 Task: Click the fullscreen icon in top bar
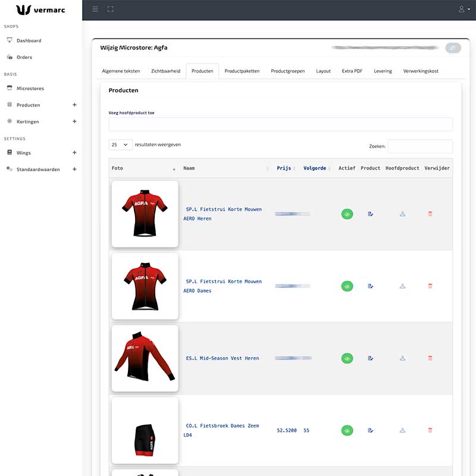pyautogui.click(x=111, y=9)
